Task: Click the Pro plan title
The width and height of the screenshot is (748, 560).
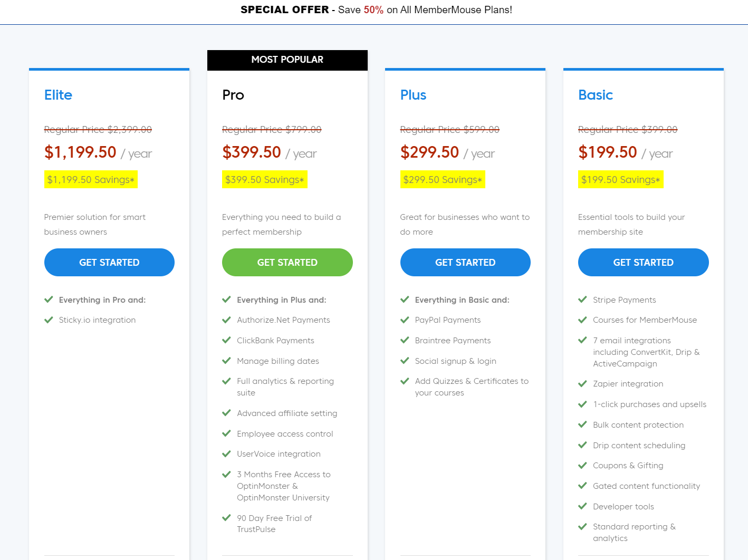Action: click(x=233, y=95)
